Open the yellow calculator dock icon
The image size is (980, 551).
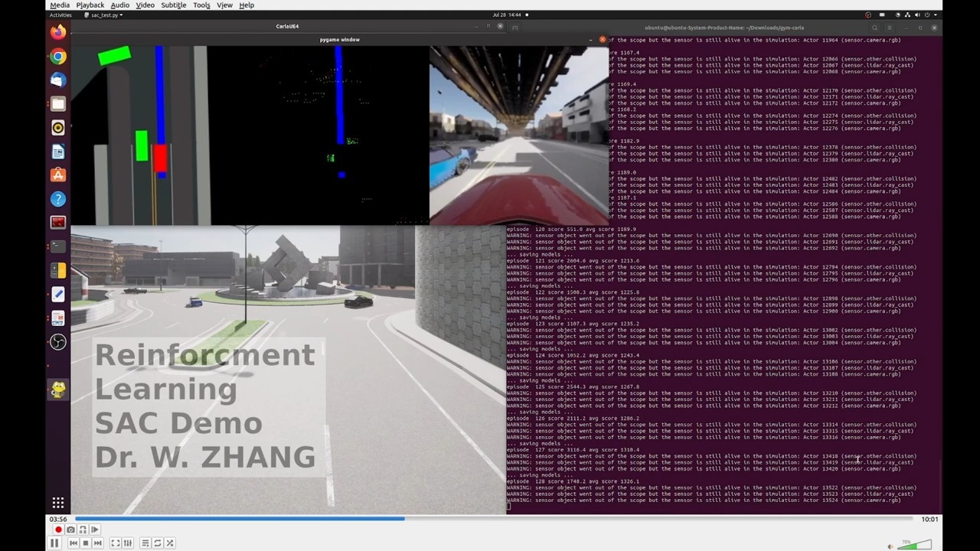(x=58, y=270)
